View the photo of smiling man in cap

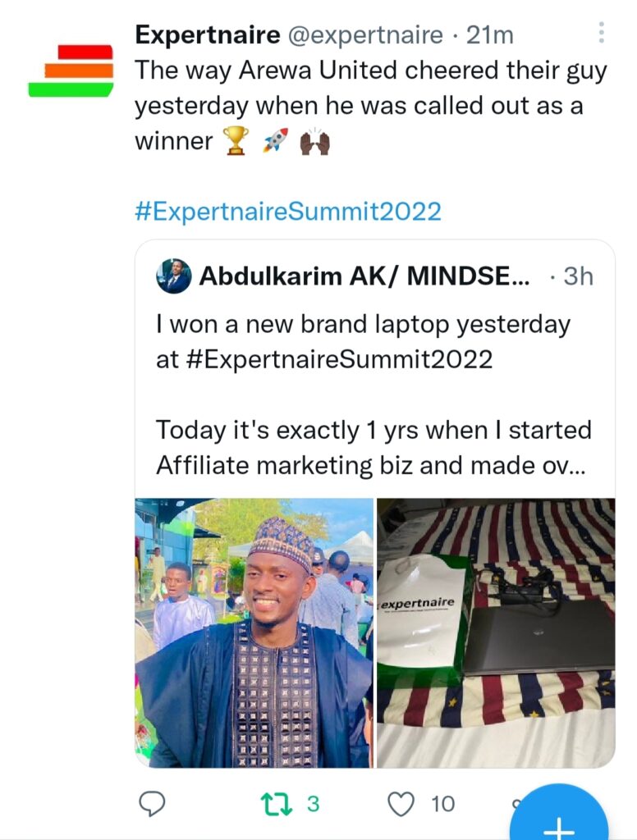(254, 632)
